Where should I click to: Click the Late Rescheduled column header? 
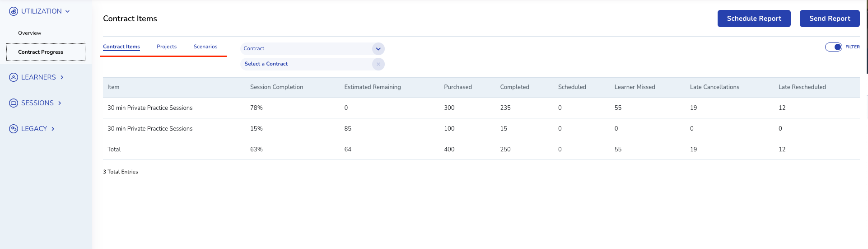pyautogui.click(x=802, y=87)
